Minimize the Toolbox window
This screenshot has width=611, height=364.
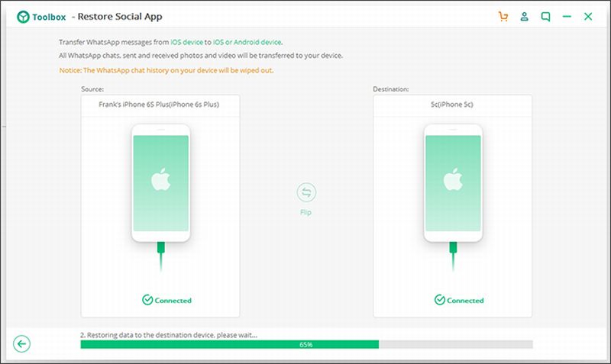tap(566, 16)
